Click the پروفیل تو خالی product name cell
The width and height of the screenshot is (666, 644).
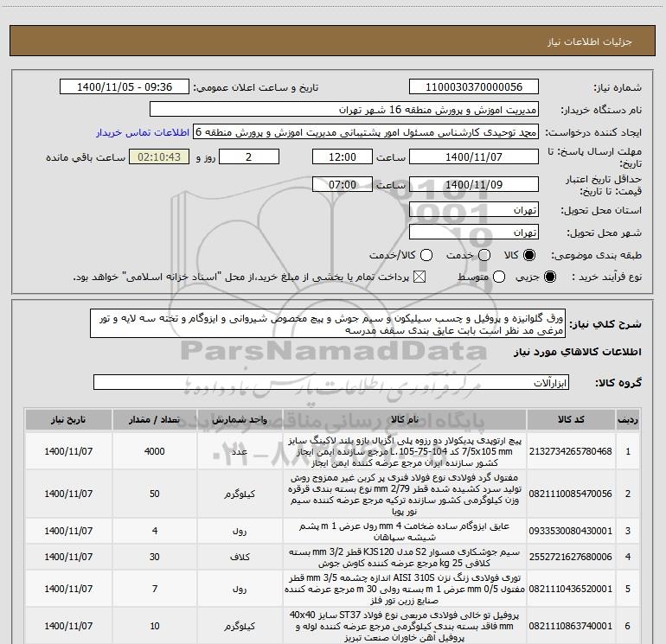pos(405,626)
